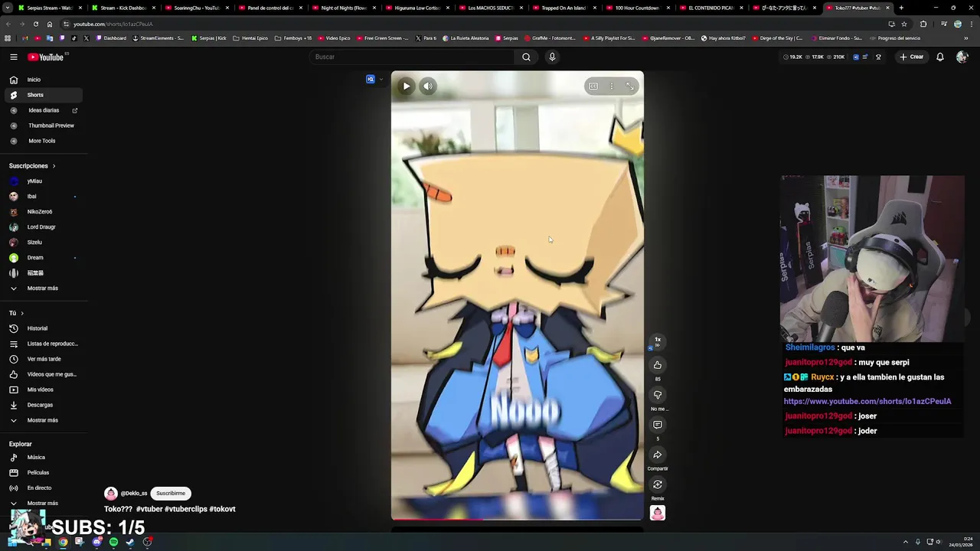Open the vidIQ dropdown beside the video
This screenshot has width=980, height=551.
[x=381, y=79]
